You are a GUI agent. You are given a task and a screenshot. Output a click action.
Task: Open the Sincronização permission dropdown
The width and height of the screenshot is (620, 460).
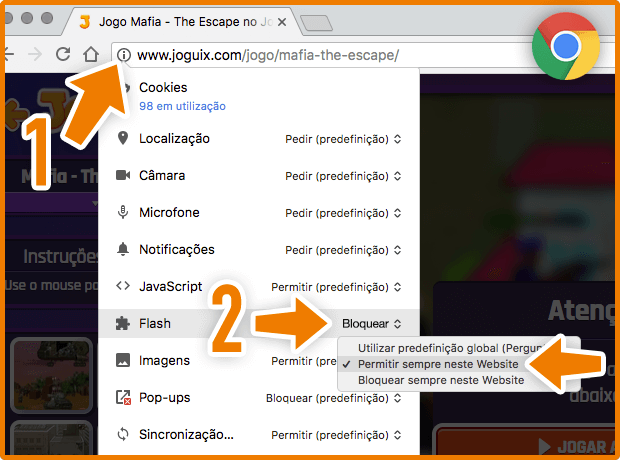(336, 435)
